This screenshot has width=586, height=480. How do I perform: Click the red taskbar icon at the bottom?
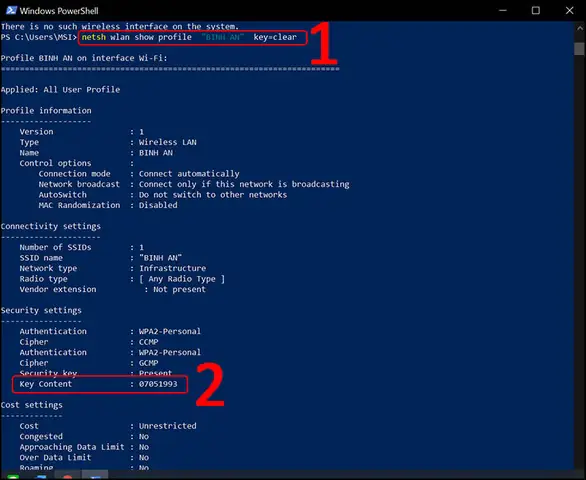point(67,477)
